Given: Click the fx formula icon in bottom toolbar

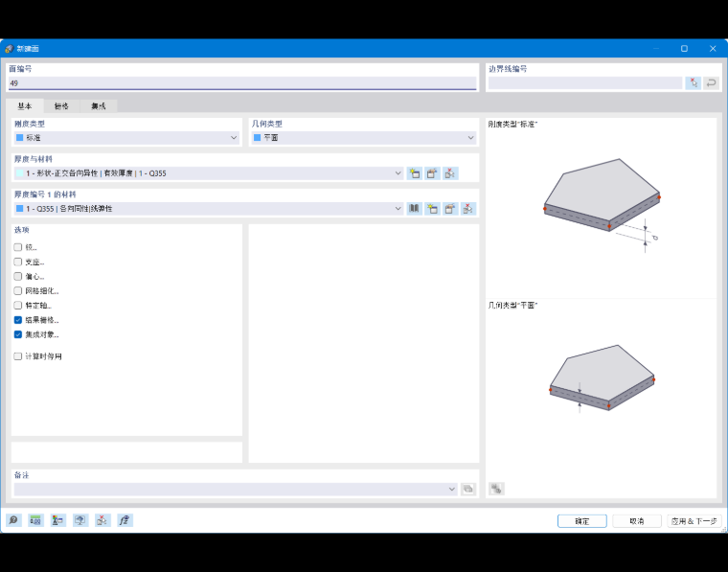Looking at the screenshot, I should coord(125,520).
